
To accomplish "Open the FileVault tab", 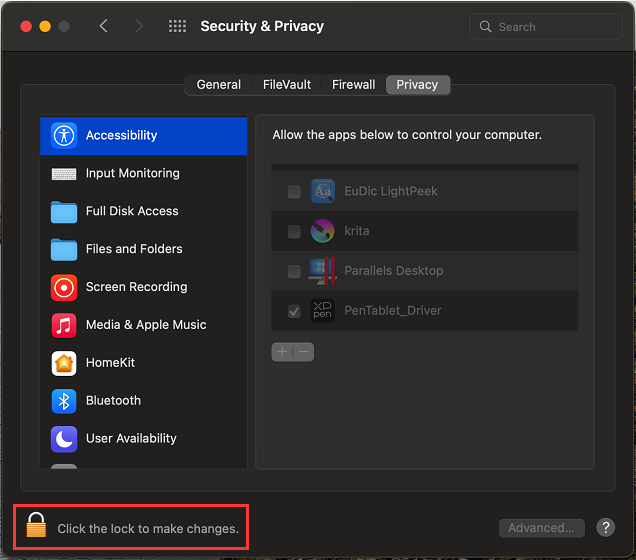I will point(287,85).
